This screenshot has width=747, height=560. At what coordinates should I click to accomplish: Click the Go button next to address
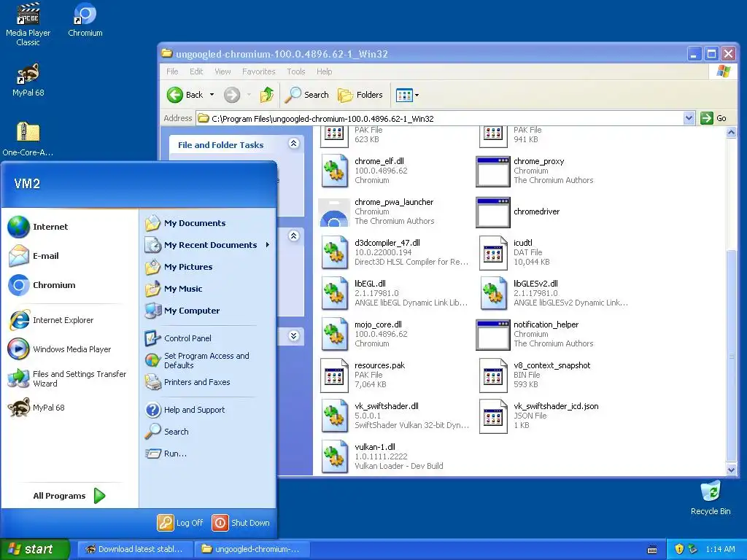click(713, 118)
